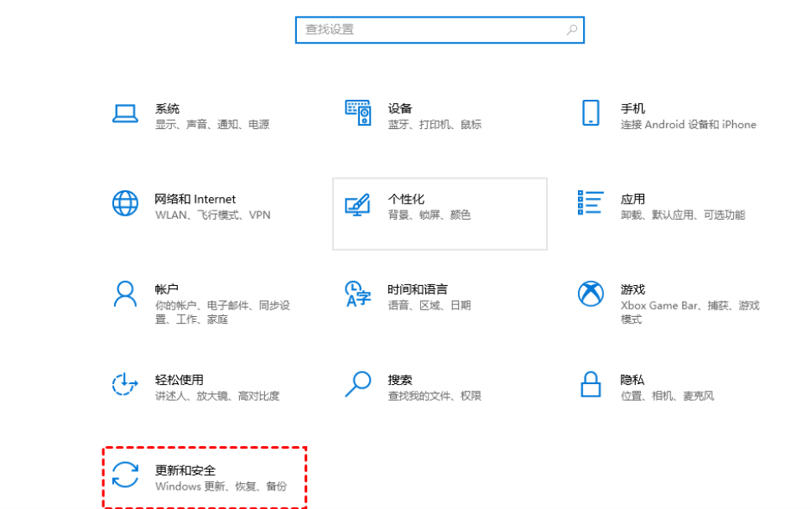
Task: Click the Xbox icon for 游戏
Action: [591, 293]
